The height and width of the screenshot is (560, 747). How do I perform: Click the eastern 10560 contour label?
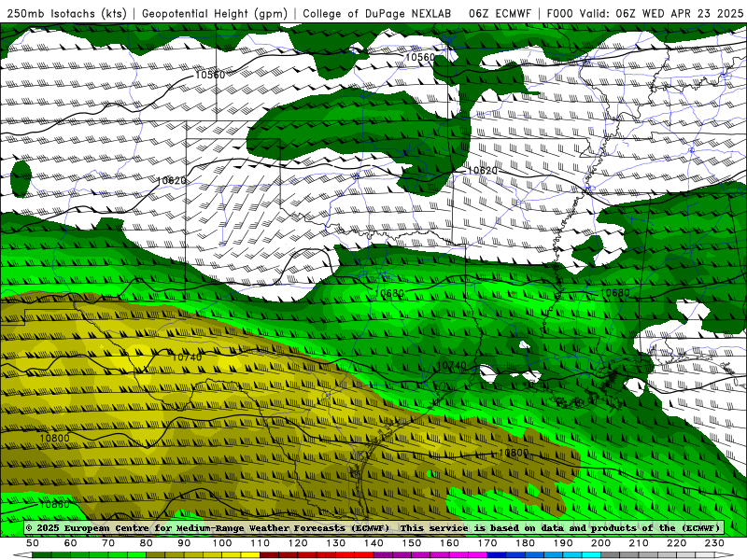click(419, 57)
